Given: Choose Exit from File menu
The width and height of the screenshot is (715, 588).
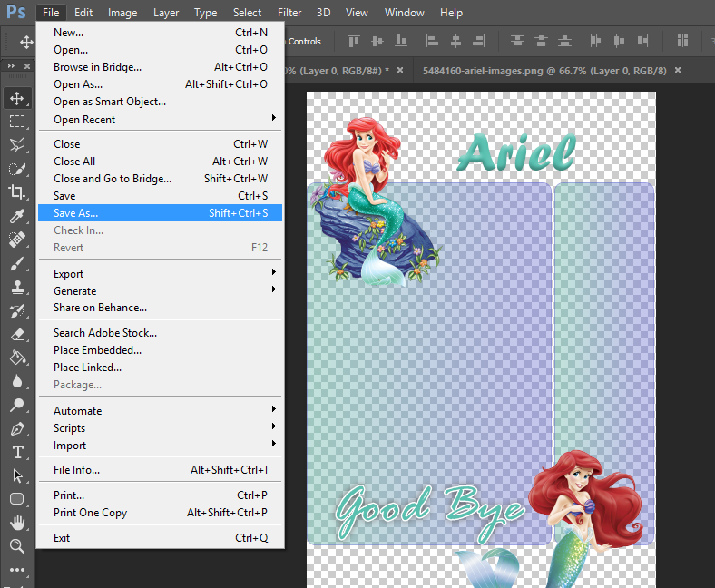Looking at the screenshot, I should (160, 538).
